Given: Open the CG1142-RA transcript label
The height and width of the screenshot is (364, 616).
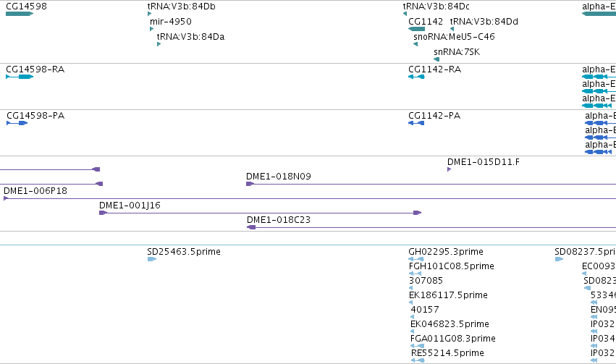Looking at the screenshot, I should 434,69.
